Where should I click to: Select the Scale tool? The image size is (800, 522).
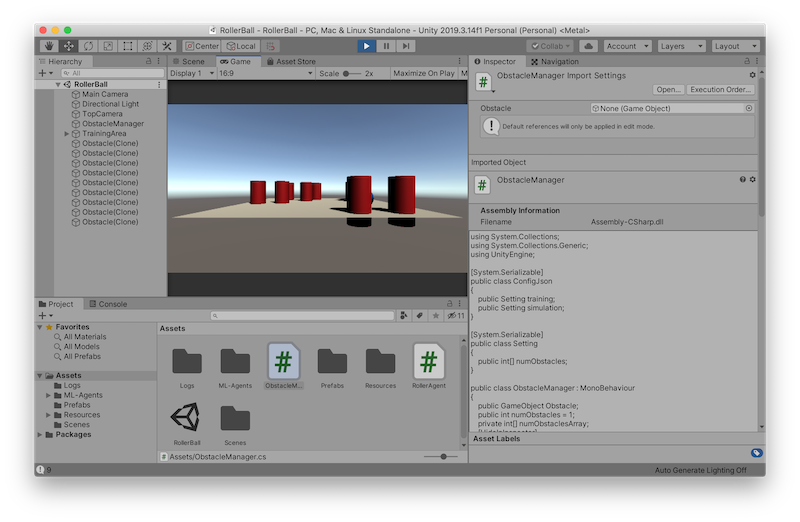pos(108,46)
